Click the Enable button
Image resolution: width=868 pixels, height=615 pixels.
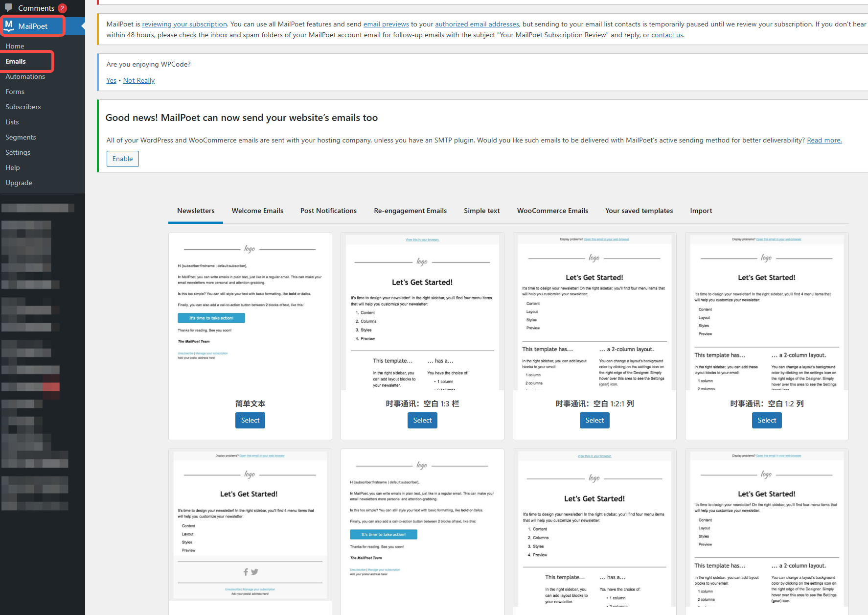pos(123,159)
